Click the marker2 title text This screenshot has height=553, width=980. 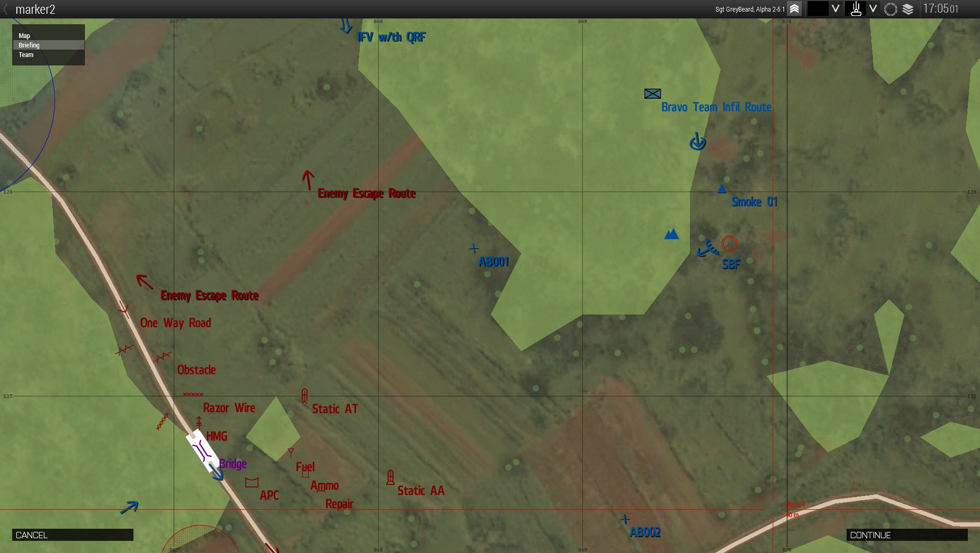[x=35, y=9]
